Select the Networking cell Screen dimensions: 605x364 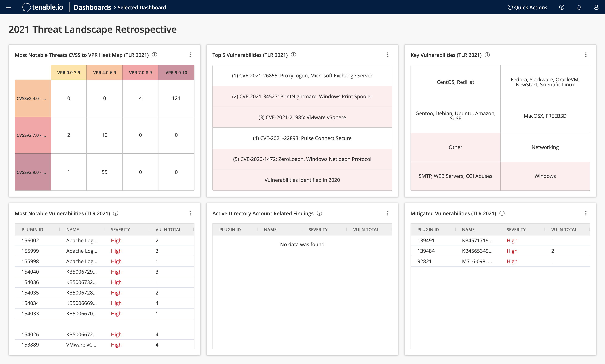tap(545, 147)
